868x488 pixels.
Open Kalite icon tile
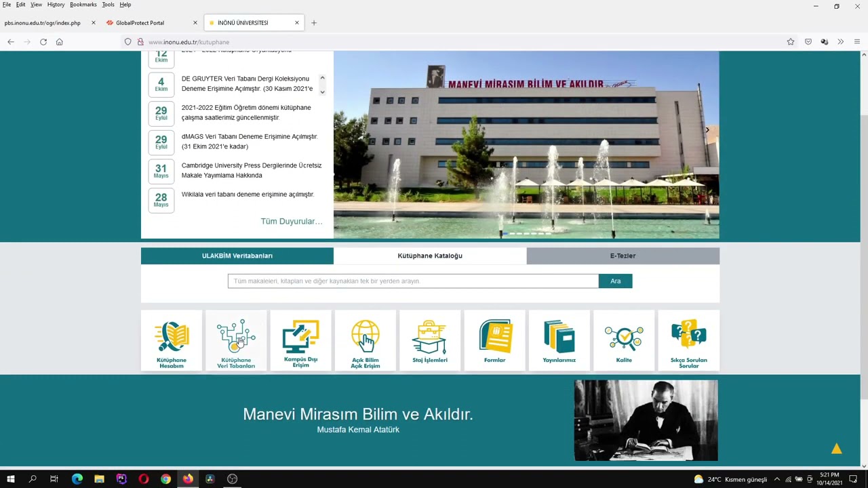(x=624, y=341)
